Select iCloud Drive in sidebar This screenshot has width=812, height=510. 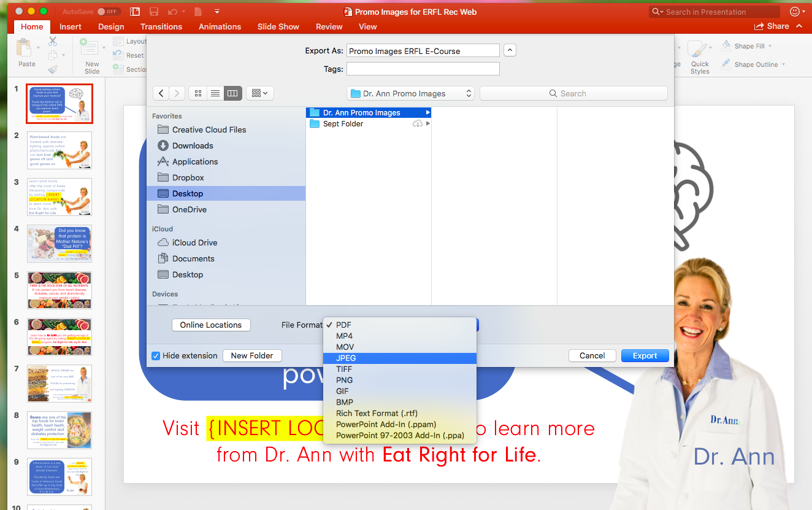tap(226, 242)
